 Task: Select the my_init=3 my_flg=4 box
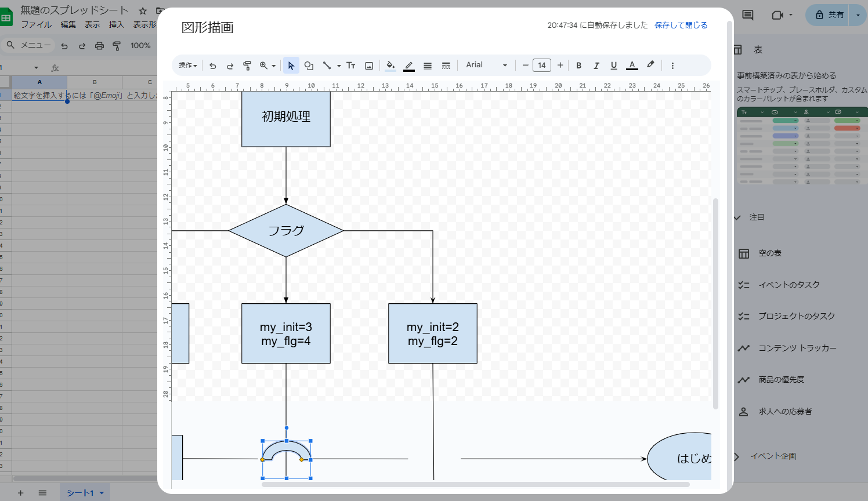286,334
